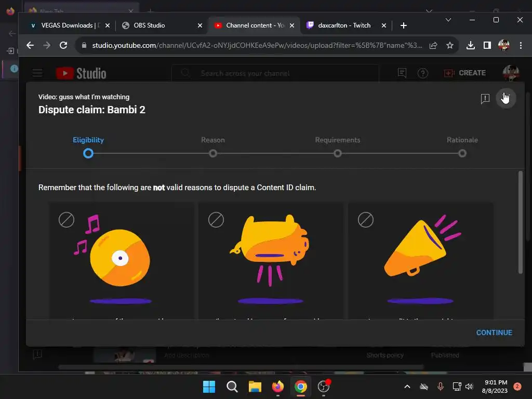Screen dimensions: 532x399
Task: Close the VEGAS Downloads tab
Action: point(108,25)
